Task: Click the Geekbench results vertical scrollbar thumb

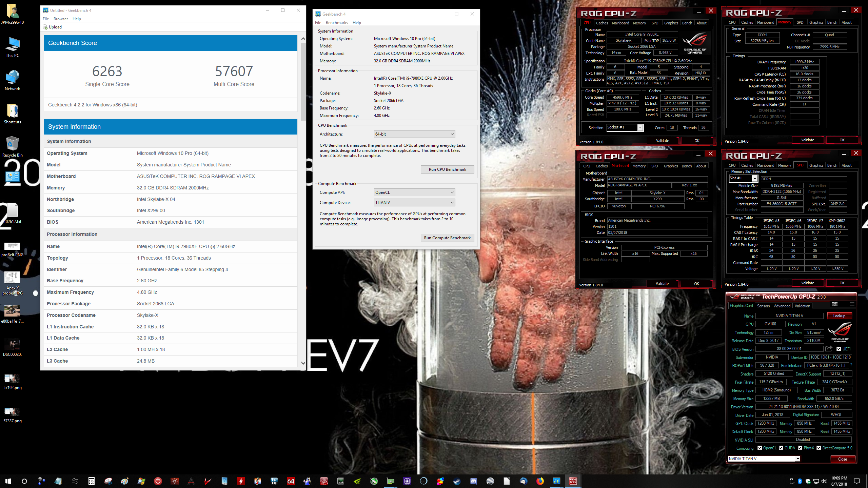Action: (x=303, y=81)
